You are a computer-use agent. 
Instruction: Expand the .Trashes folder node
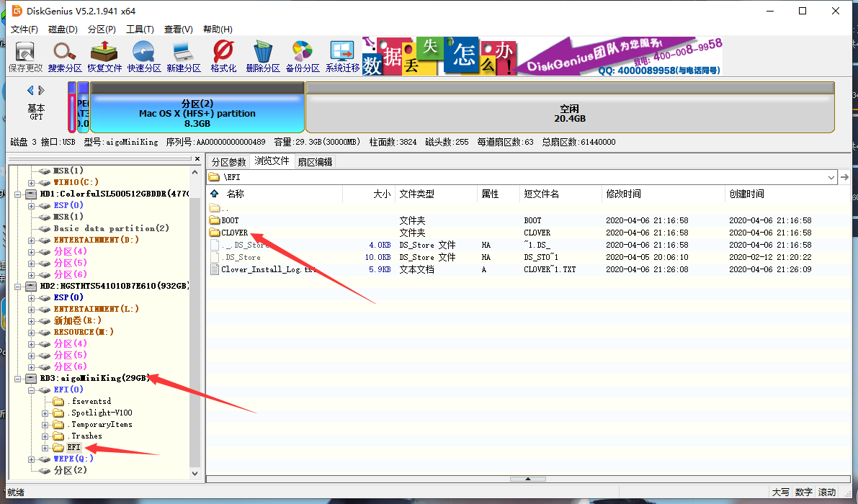[x=45, y=436]
